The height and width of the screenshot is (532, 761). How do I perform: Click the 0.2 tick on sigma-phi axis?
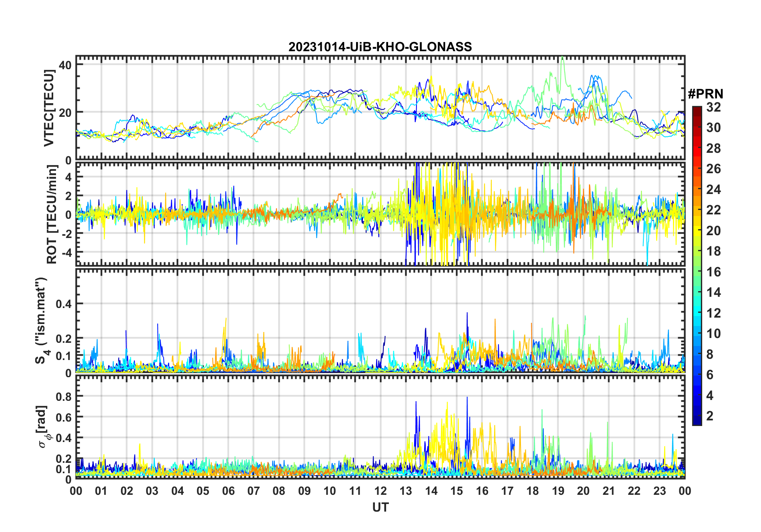point(64,459)
